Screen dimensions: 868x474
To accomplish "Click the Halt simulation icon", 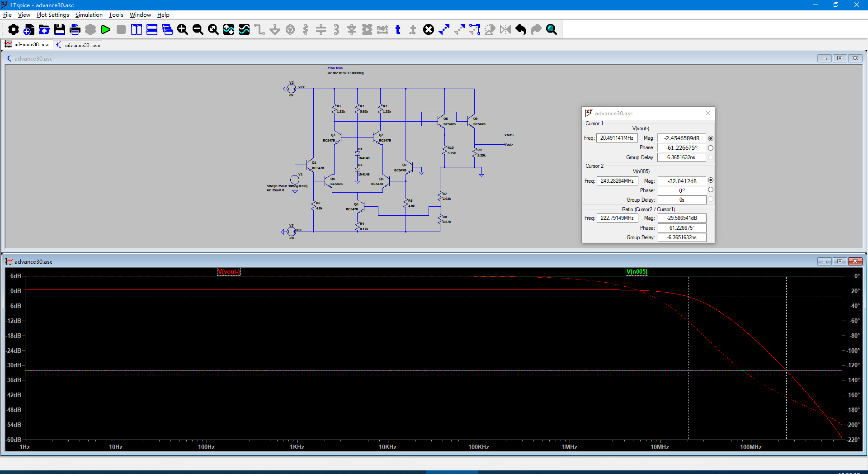I will (x=121, y=29).
